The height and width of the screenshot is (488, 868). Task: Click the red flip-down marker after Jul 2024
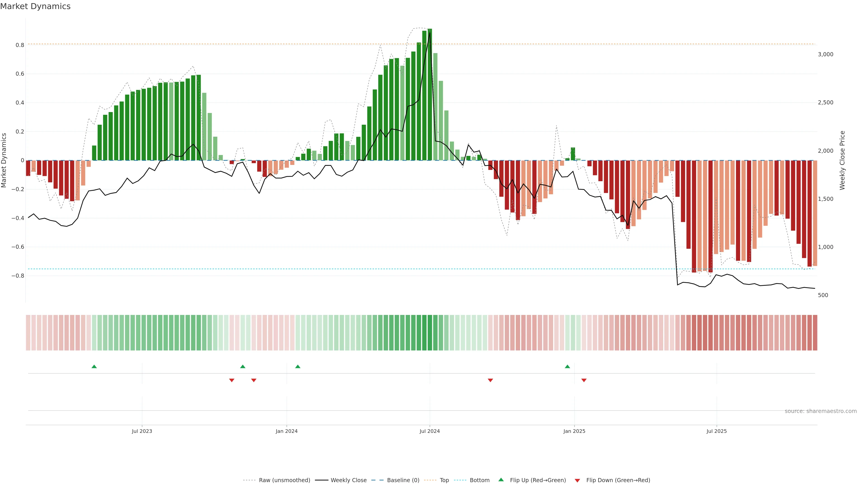pyautogui.click(x=490, y=380)
